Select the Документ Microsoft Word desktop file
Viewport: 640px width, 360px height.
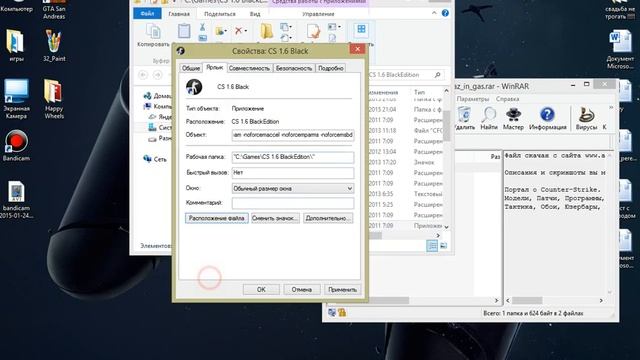point(620,50)
